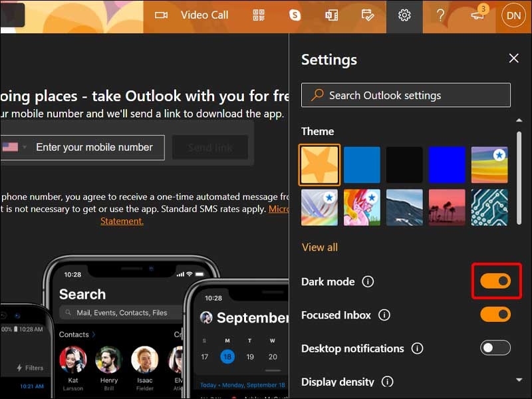Screen dimensions: 532x399
Task: Open info icon next to Focused Inbox
Action: [384, 315]
